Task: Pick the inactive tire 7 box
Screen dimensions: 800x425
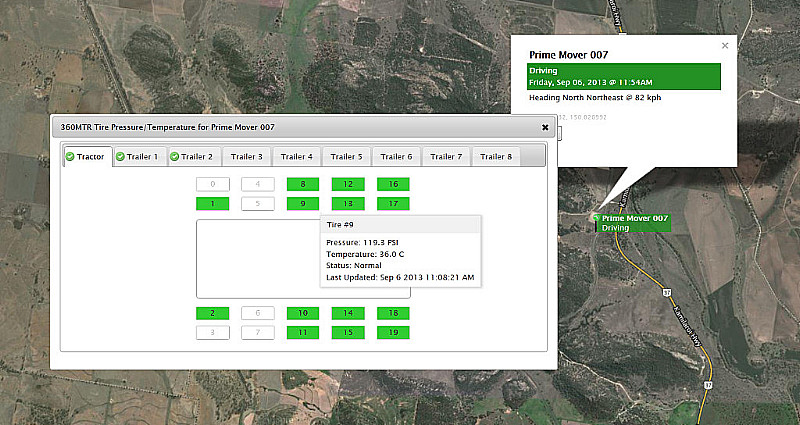Action: pos(257,332)
